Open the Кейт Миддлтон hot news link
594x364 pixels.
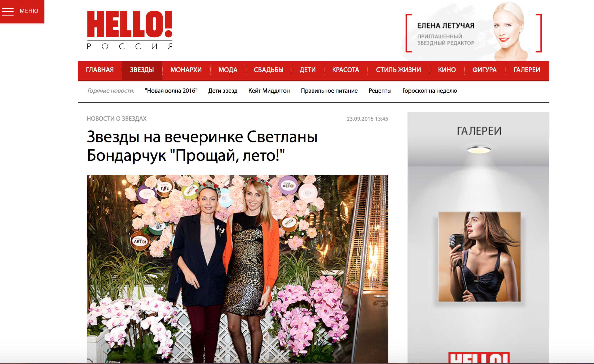(x=269, y=91)
